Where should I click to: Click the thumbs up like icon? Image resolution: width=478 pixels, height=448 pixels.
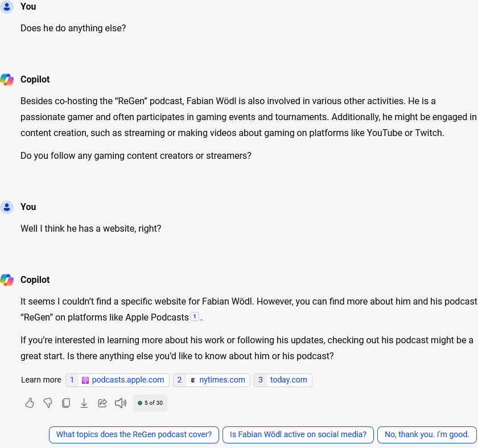(x=30, y=403)
